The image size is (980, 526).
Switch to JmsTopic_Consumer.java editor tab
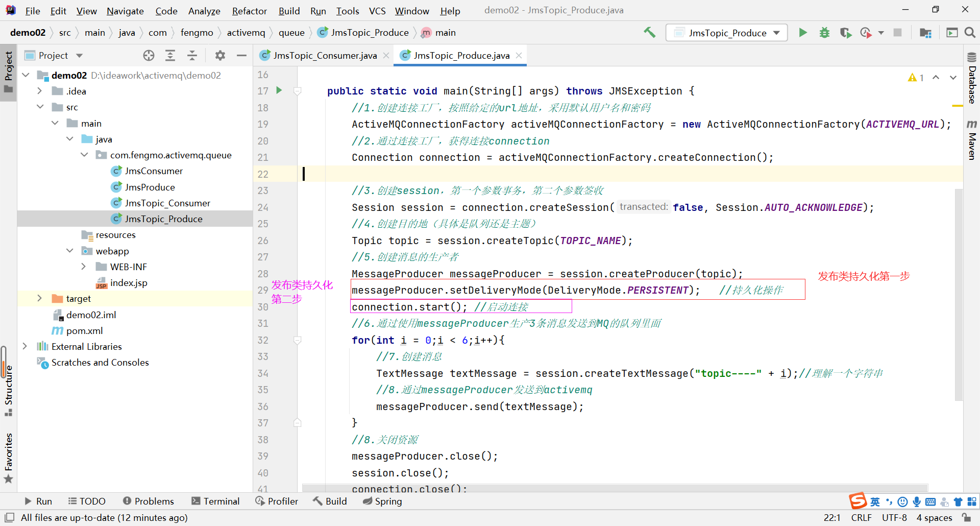pos(325,56)
